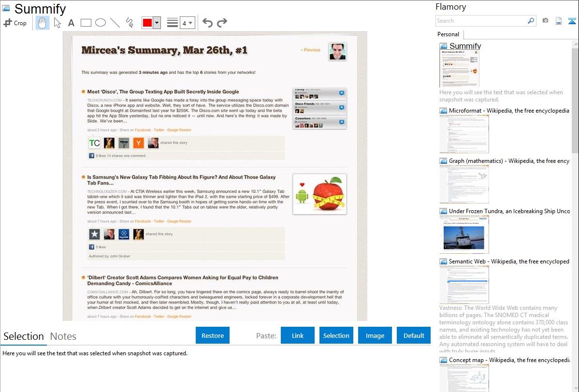Click the line thickness icon
The image size is (579, 392).
(x=172, y=23)
